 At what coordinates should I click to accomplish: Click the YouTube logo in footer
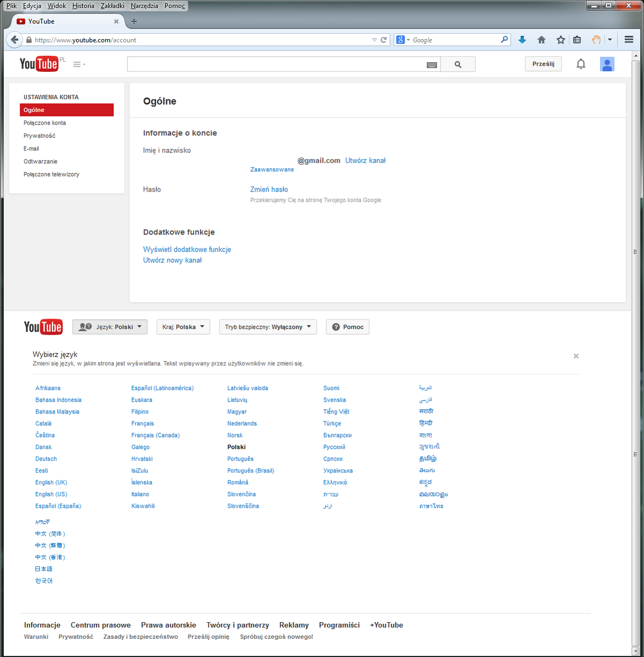(43, 327)
